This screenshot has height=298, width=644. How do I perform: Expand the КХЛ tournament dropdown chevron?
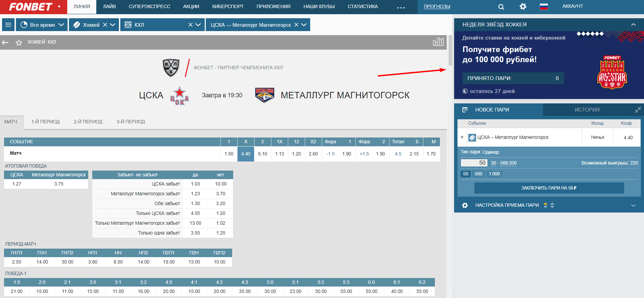pos(198,25)
